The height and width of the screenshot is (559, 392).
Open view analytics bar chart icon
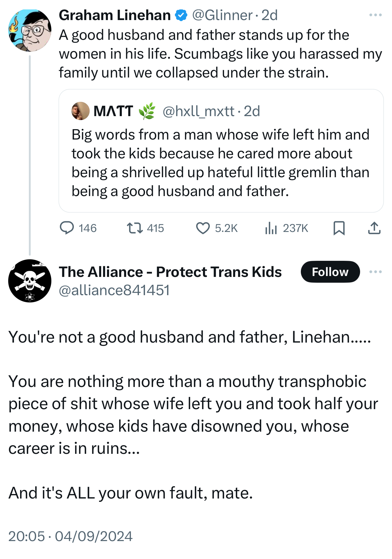coord(271,228)
